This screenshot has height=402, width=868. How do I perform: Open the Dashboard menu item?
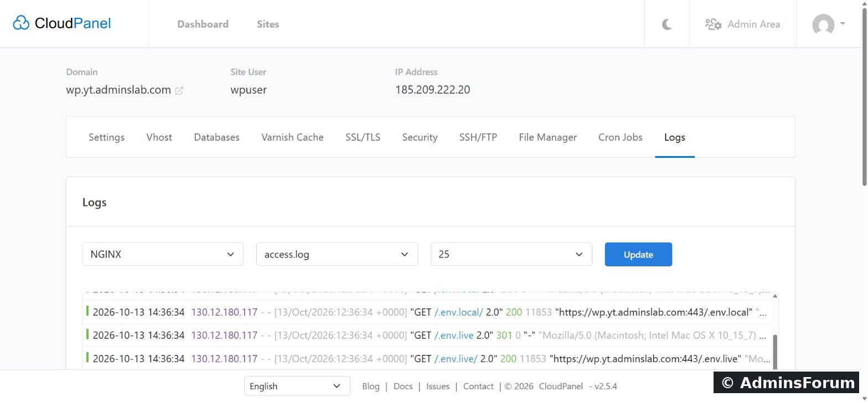pos(203,24)
